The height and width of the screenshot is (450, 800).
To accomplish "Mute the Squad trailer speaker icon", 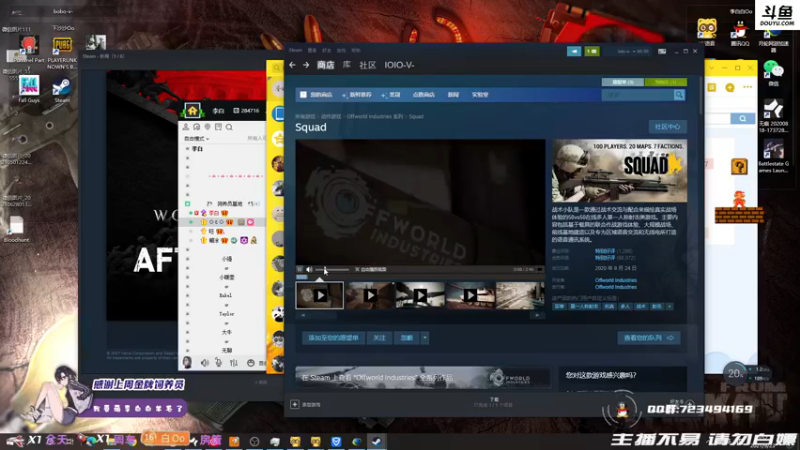I will tap(309, 269).
